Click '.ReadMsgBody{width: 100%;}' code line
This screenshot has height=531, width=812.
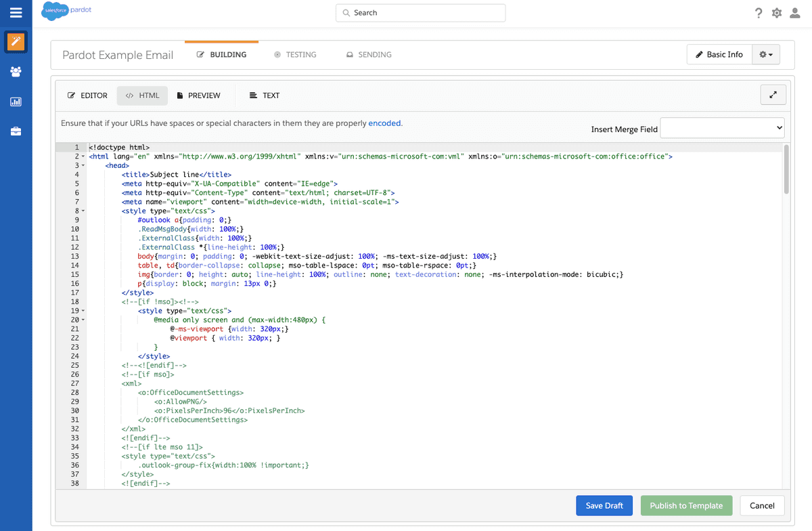[191, 229]
